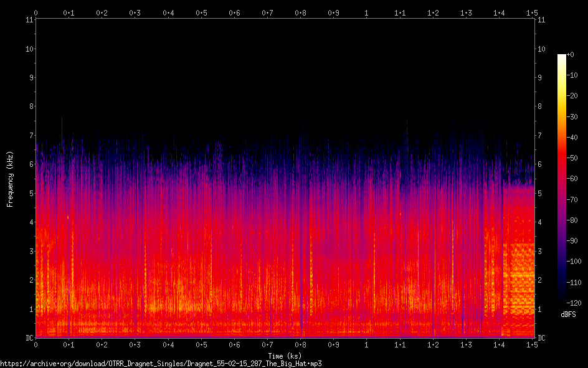Click the 0.8 tick on bottom time axis

pyautogui.click(x=300, y=344)
